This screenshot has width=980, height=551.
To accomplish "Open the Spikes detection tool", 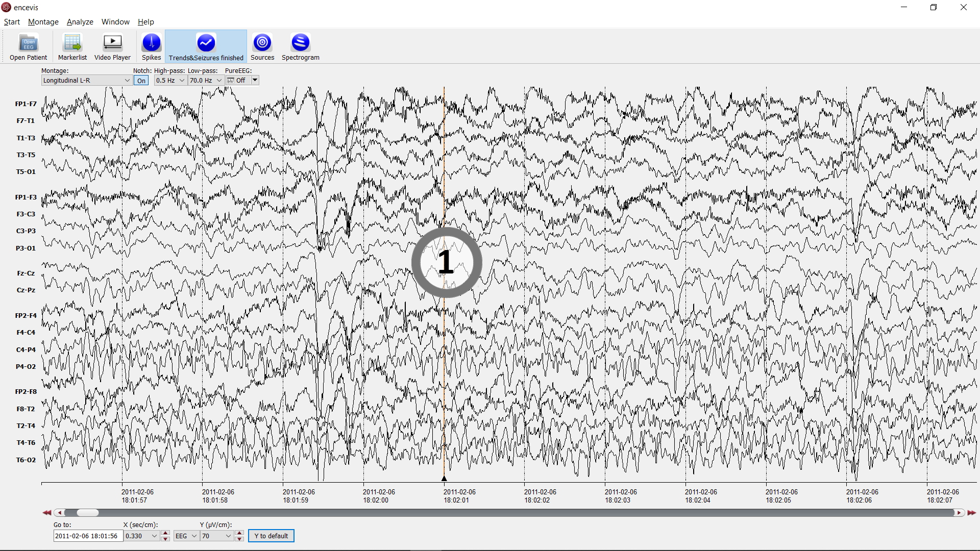I will (x=151, y=46).
